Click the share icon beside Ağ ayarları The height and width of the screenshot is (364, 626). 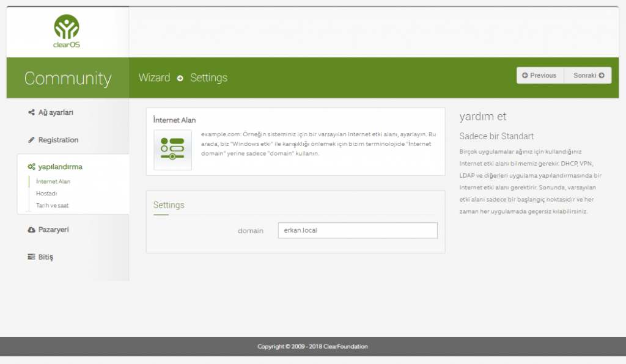click(x=32, y=112)
